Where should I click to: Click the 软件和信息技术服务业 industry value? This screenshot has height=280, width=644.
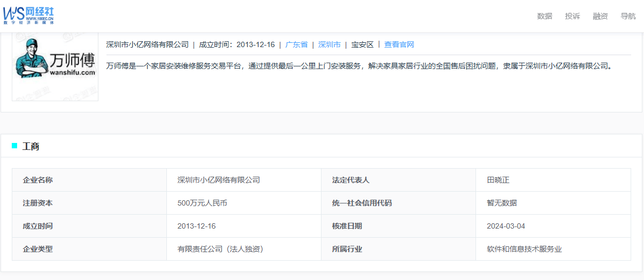[x=524, y=249]
